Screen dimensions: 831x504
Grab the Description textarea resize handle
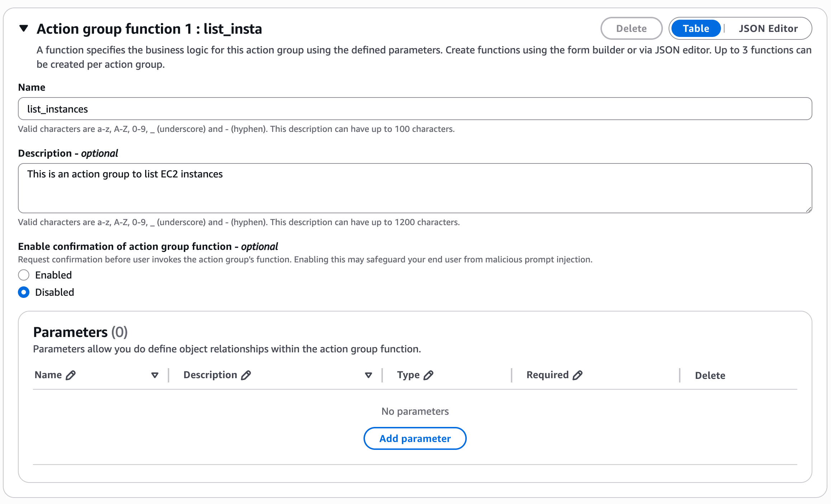[808, 210]
